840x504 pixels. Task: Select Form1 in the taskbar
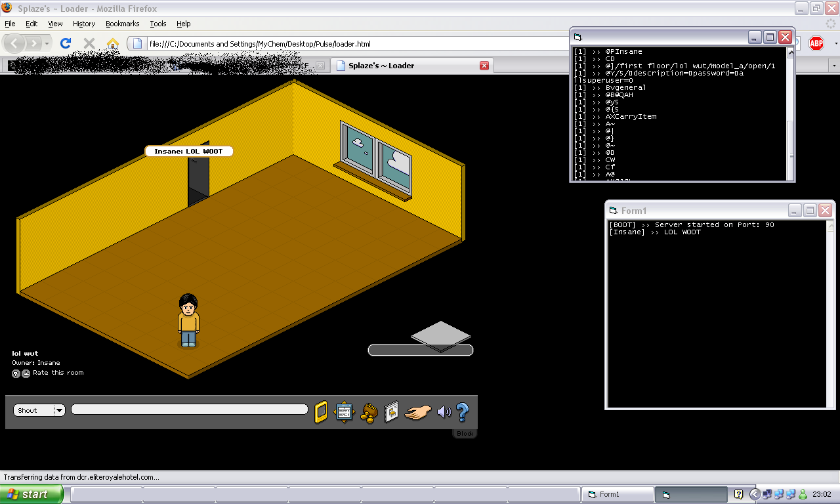(617, 494)
